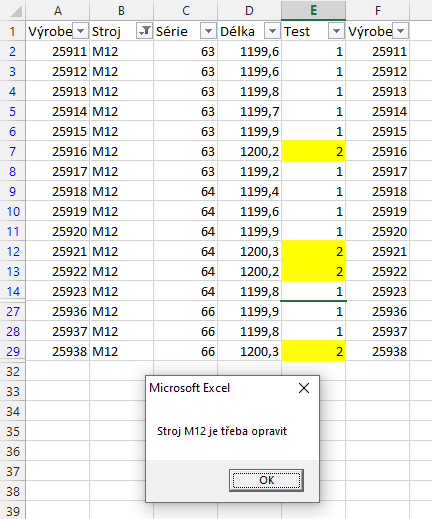This screenshot has width=432, height=519.
Task: Select Série value 66 in row 28
Action: [186, 331]
